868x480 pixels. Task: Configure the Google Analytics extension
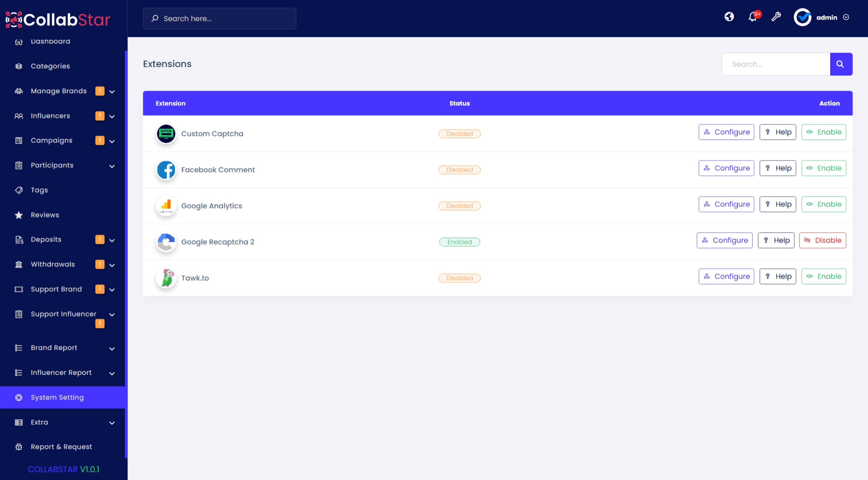click(x=726, y=204)
